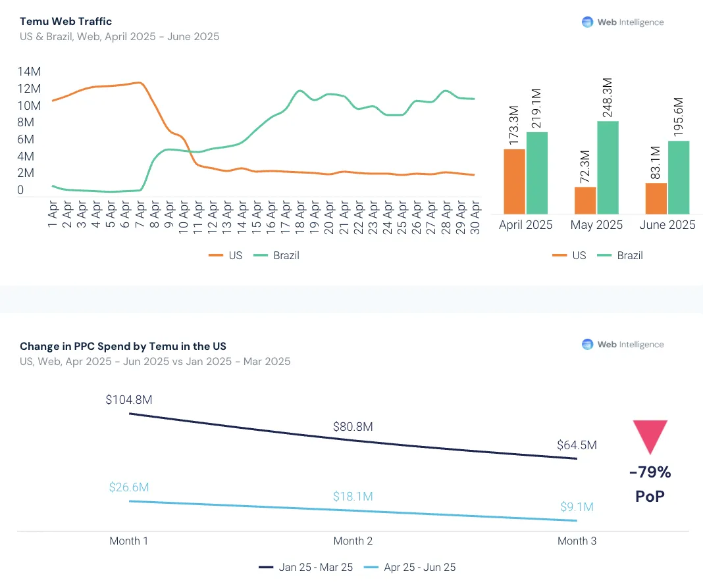Click the '$18.1M' data label
Viewport: 703px width, 588px height.
click(x=353, y=496)
